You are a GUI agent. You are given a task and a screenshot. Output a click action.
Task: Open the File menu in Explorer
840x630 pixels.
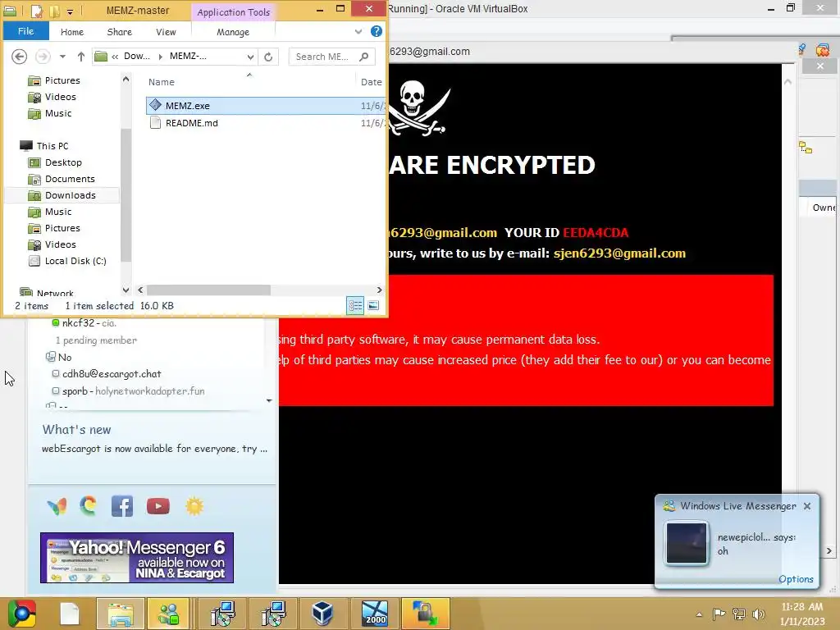click(x=25, y=31)
